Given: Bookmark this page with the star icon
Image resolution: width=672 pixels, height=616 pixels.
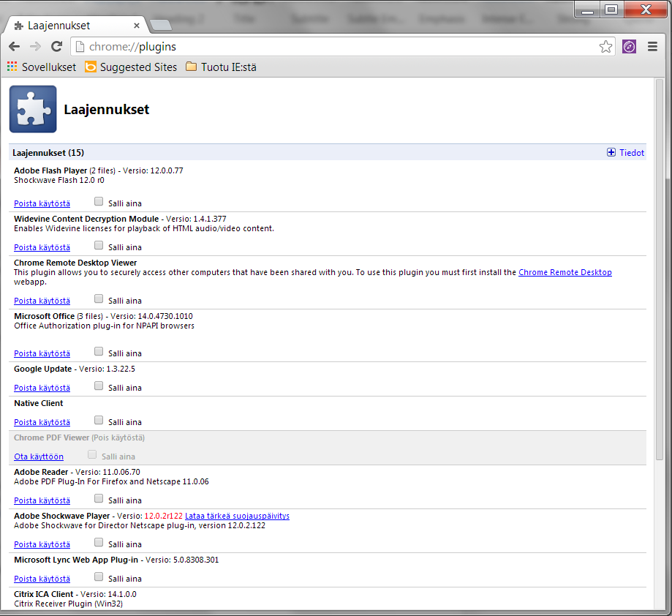Looking at the screenshot, I should (605, 46).
